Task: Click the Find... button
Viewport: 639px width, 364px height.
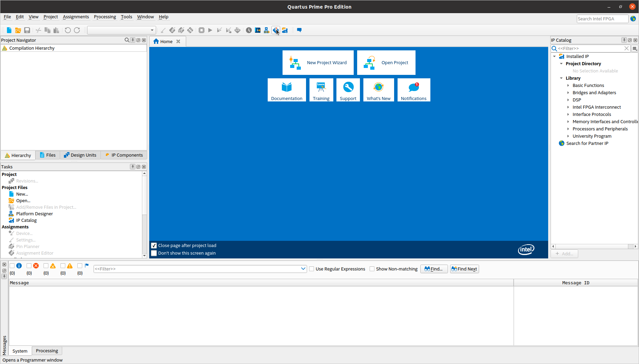Action: 434,269
